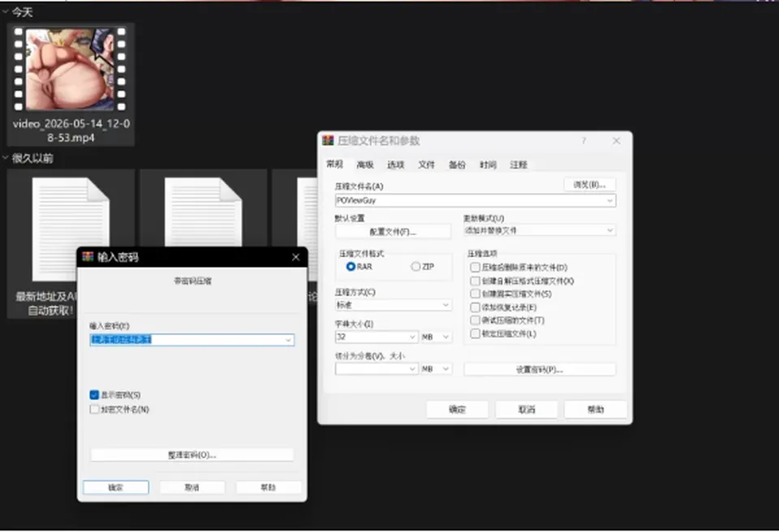Click the 整理密码(O)... button
Screen dimensions: 779x532
[x=192, y=455]
